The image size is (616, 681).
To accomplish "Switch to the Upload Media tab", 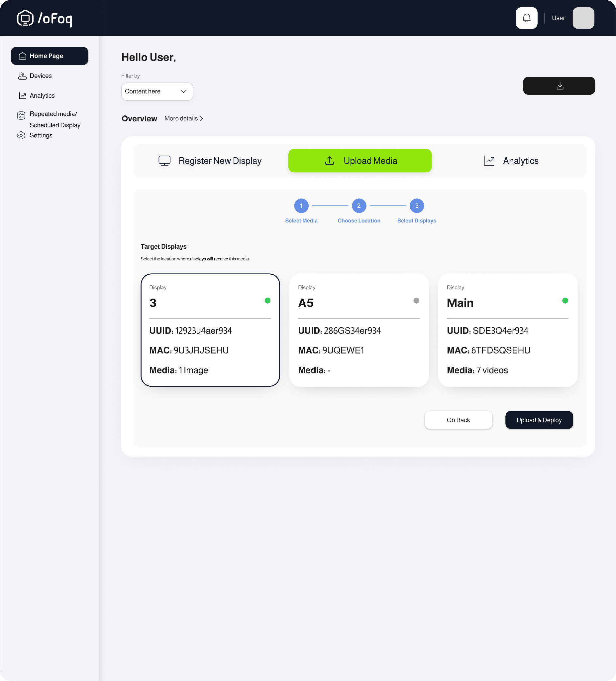I will [x=359, y=161].
